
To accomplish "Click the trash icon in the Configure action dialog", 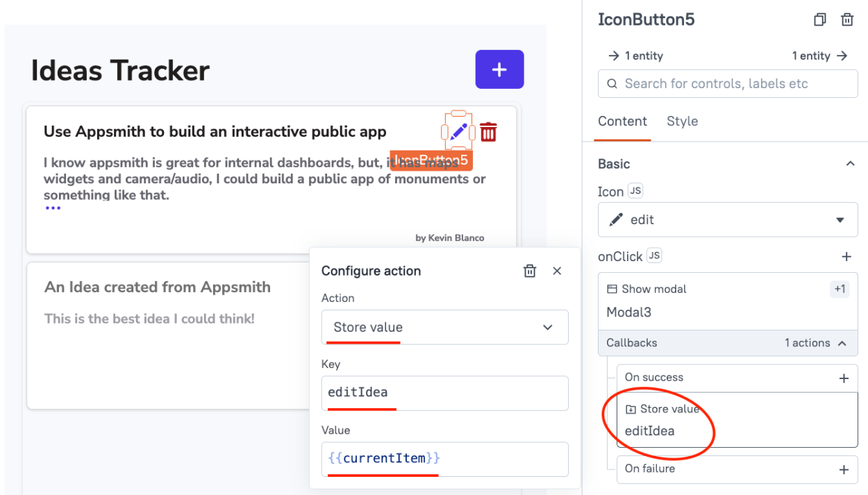I will pyautogui.click(x=530, y=271).
